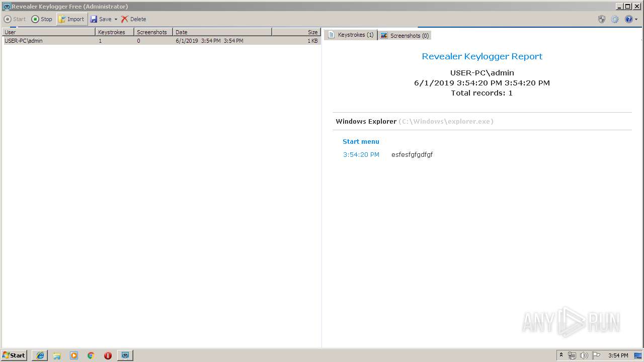The image size is (644, 362).
Task: Launch Google Chrome from taskbar
Action: pyautogui.click(x=91, y=355)
